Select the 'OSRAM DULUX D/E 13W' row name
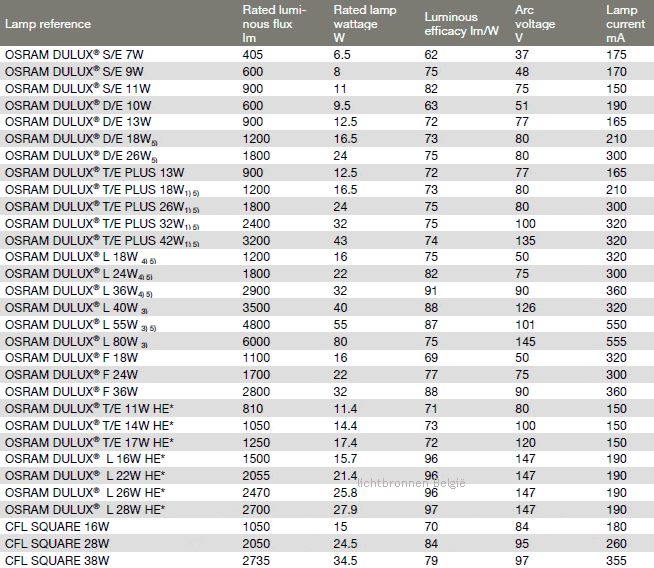Viewport: 654px width, 568px height. click(78, 122)
